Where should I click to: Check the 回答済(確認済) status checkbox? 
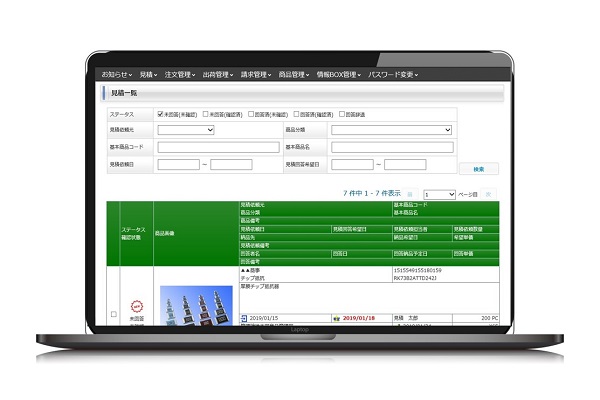(x=296, y=114)
